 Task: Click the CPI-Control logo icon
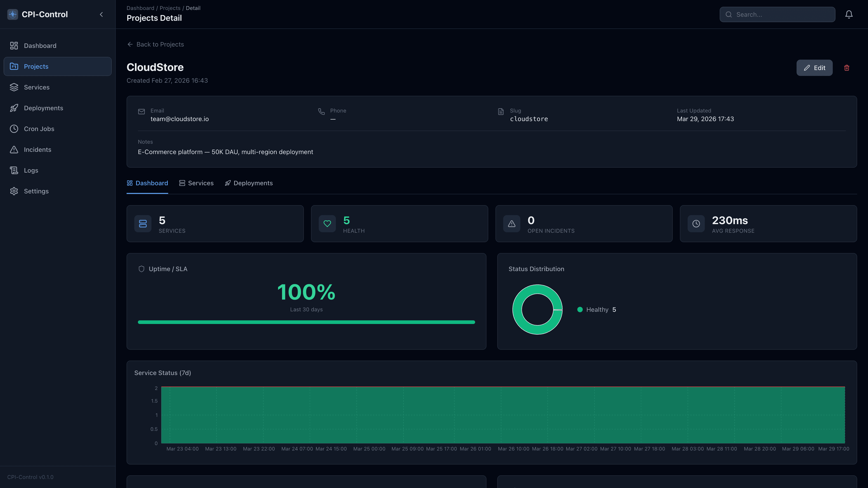click(x=12, y=14)
